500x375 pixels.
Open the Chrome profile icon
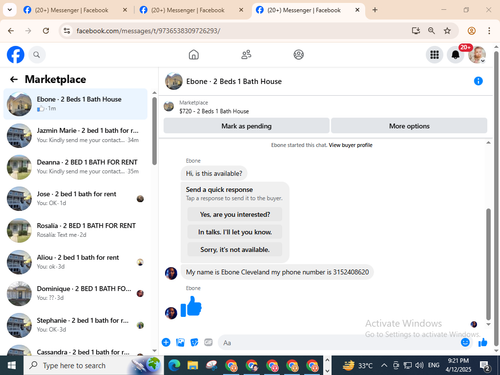click(x=471, y=31)
